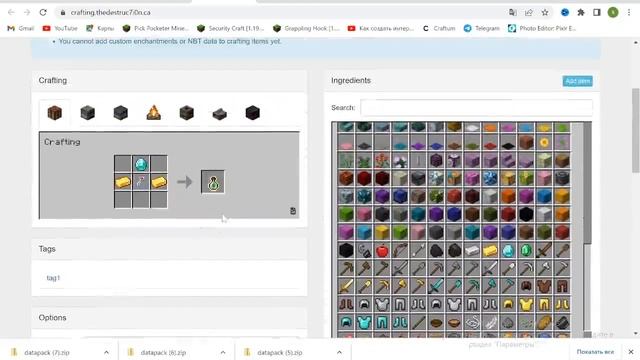The height and width of the screenshot is (360, 640).
Task: Pick the diamond sword ingredient
Action: point(436,286)
